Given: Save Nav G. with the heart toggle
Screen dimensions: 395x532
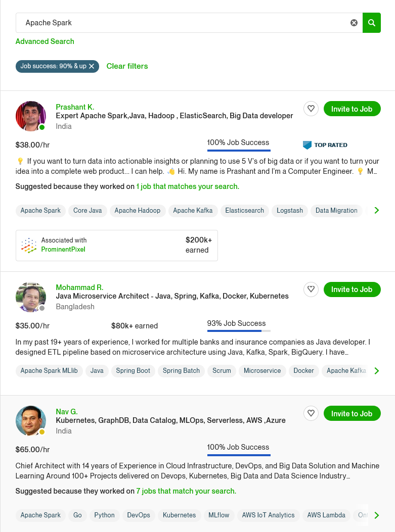Looking at the screenshot, I should [311, 413].
